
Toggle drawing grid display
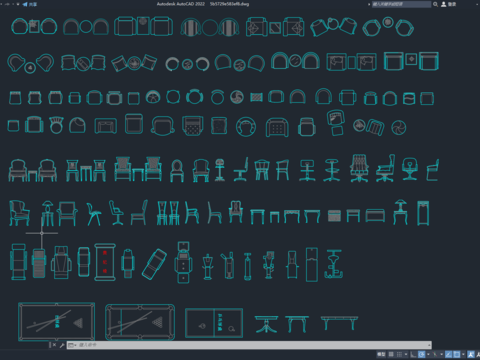[x=391, y=354]
